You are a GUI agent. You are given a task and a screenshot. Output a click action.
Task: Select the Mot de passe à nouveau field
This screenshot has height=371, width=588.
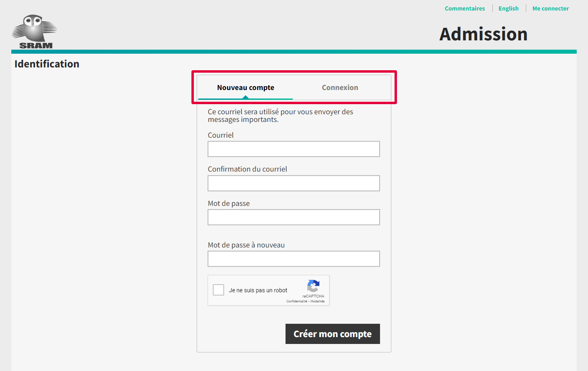click(294, 259)
